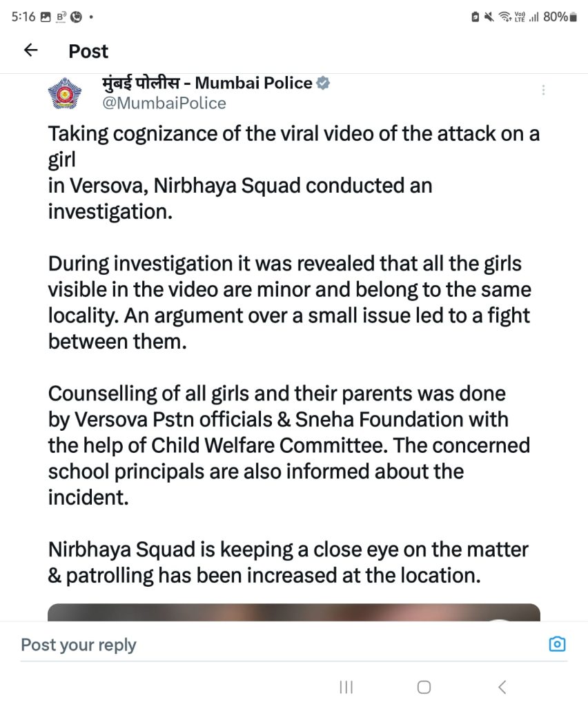Tap the paragraph about Nirbhaya Squad patrolling

(288, 563)
